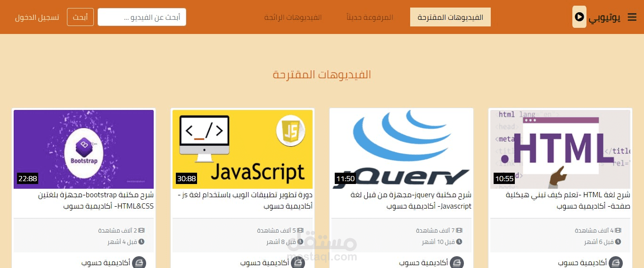Click views film icon on Bootstrap card
The image size is (644, 268).
[x=141, y=231]
